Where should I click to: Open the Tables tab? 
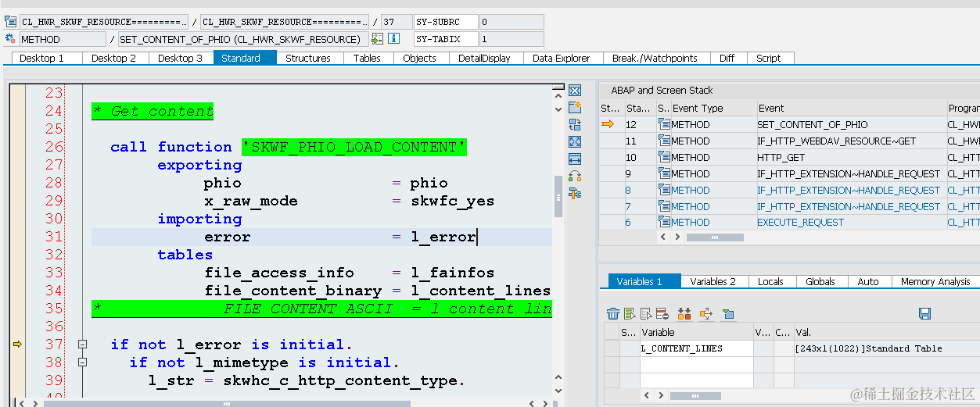pyautogui.click(x=367, y=58)
